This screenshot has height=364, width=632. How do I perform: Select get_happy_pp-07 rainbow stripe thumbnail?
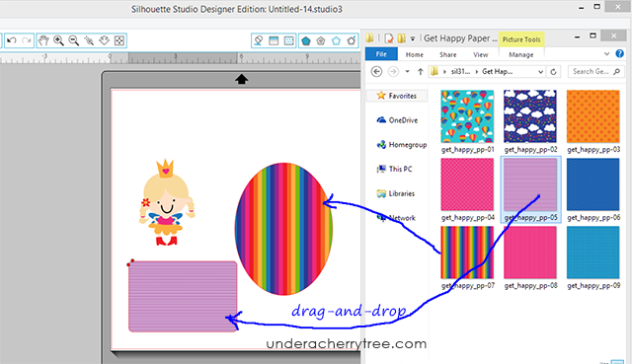point(467,253)
